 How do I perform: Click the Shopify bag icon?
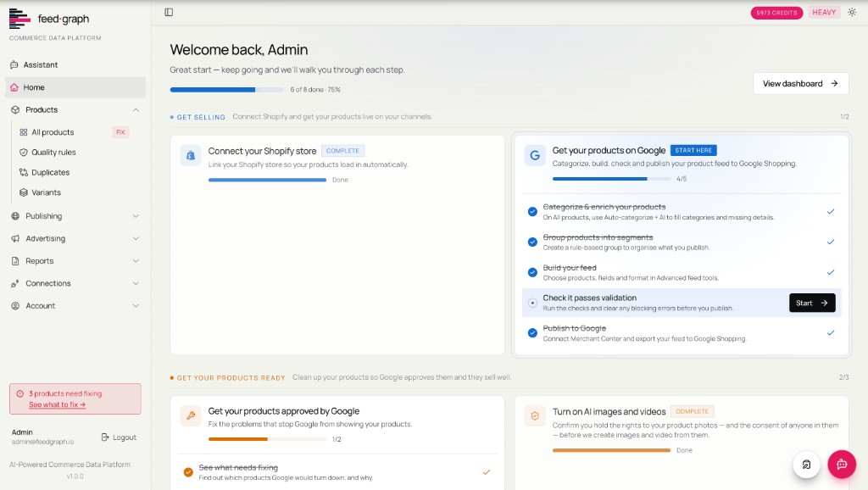click(x=191, y=156)
